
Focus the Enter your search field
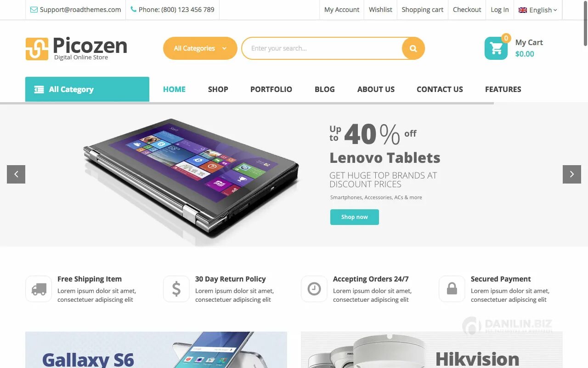click(x=322, y=48)
